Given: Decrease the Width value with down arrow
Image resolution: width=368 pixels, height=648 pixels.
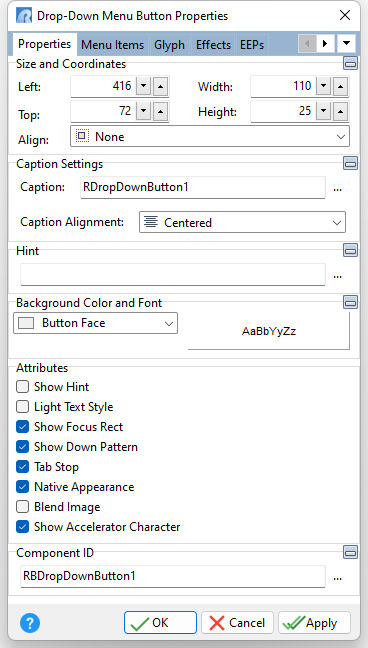Looking at the screenshot, I should [323, 87].
